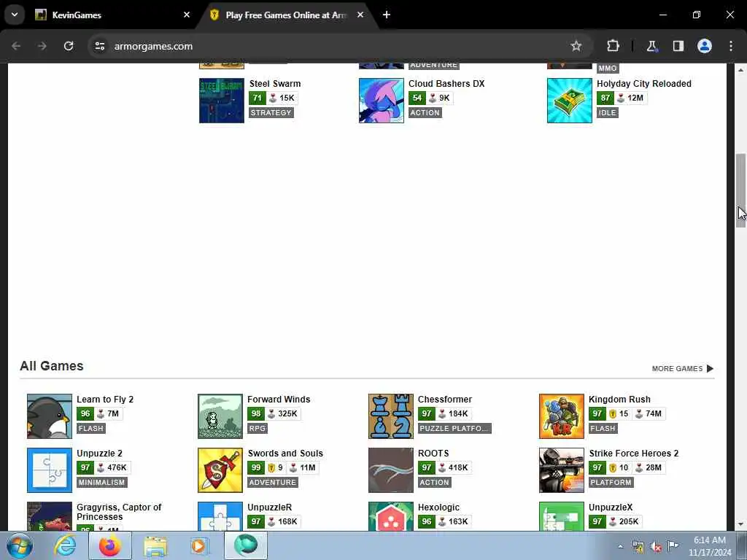Open Swords and Souls shield thumbnail
Image resolution: width=747 pixels, height=560 pixels.
tap(220, 470)
